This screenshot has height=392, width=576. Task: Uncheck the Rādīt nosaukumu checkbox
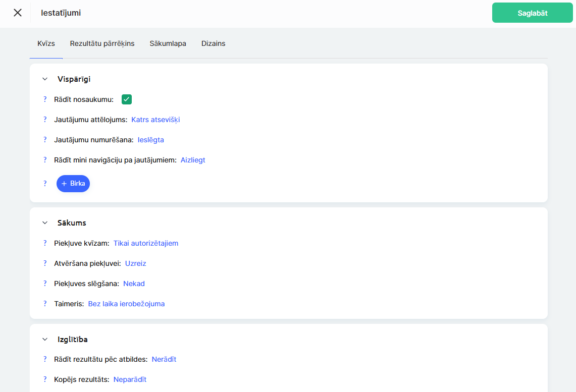(127, 99)
